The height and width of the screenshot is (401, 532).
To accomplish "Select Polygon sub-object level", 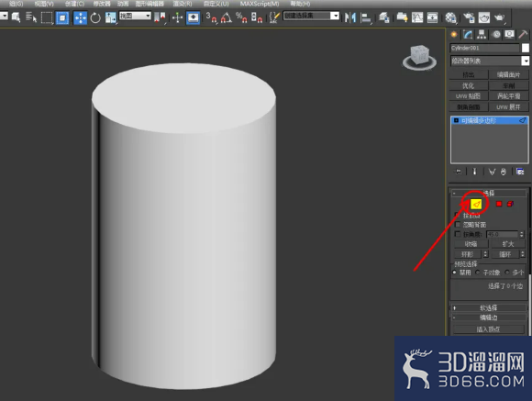I will pyautogui.click(x=499, y=204).
